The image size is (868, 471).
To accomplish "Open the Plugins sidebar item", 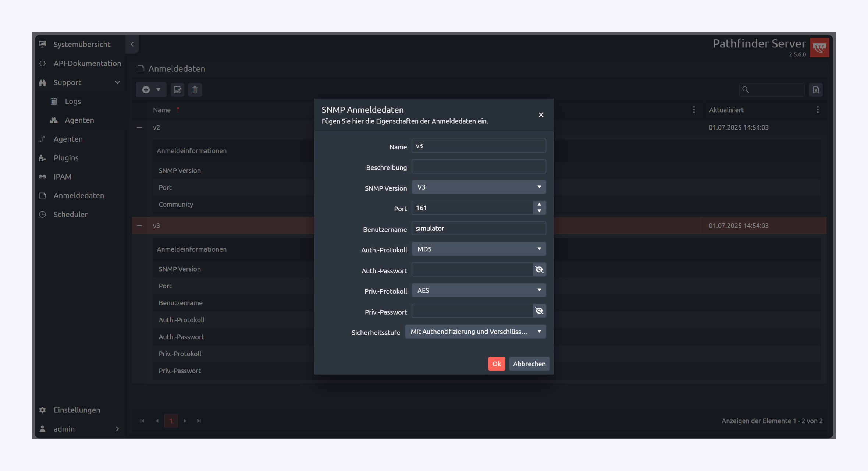I will (x=66, y=158).
